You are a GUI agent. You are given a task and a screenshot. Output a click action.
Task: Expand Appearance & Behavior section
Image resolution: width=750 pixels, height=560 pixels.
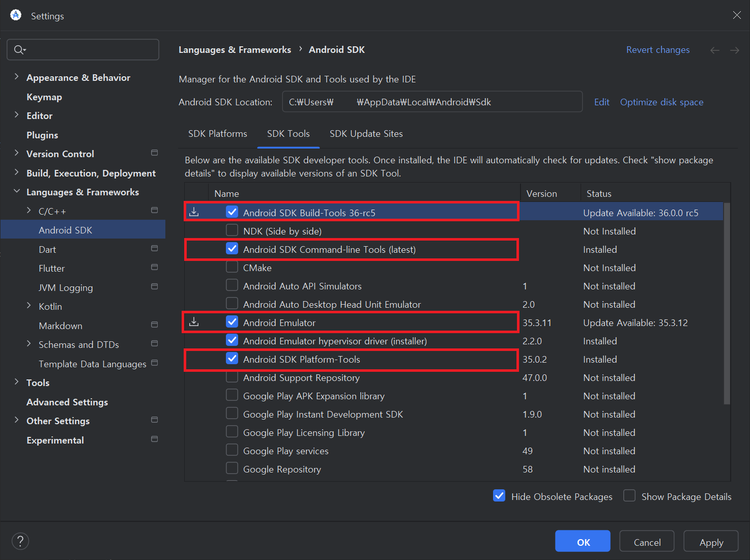click(x=17, y=77)
